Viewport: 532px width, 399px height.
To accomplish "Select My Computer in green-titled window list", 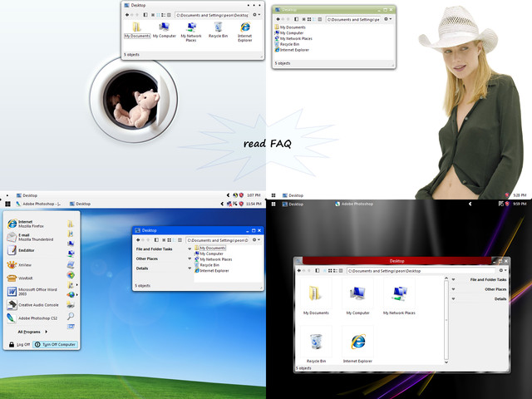I will pyautogui.click(x=289, y=33).
